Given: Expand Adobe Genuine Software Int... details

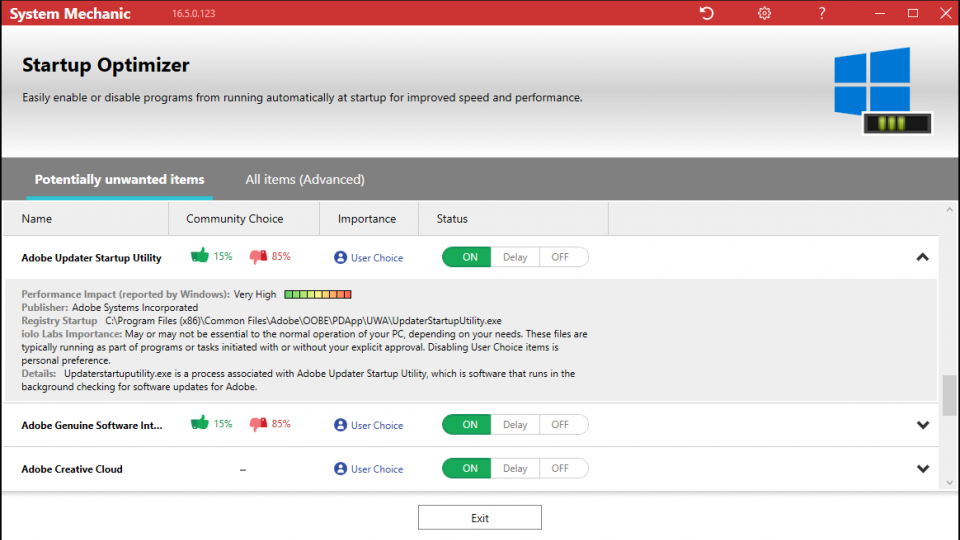Looking at the screenshot, I should [923, 425].
